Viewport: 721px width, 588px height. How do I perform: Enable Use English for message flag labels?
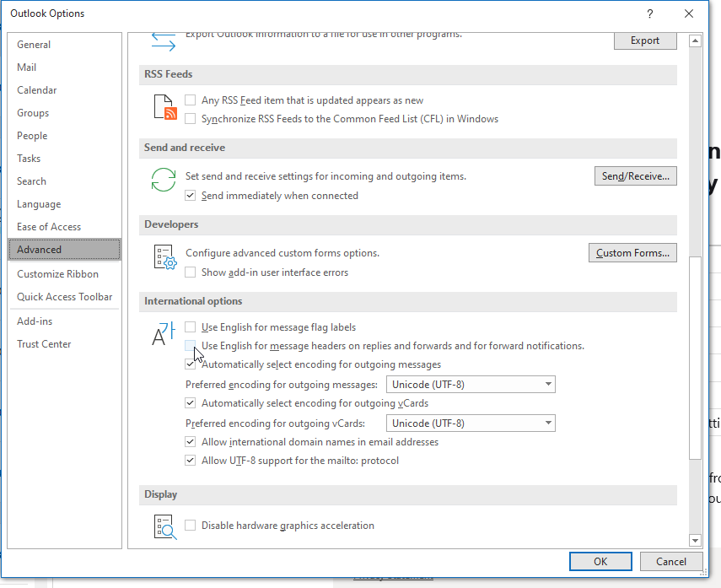[x=191, y=327]
